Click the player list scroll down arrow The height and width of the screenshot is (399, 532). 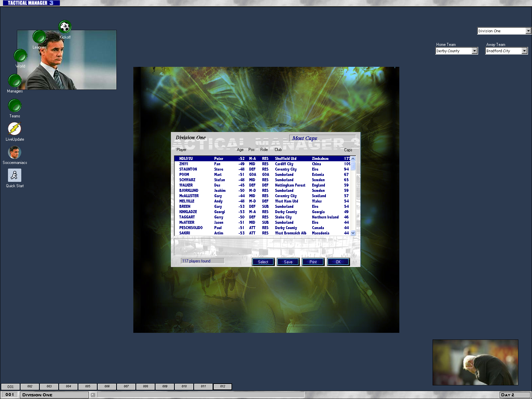[353, 233]
